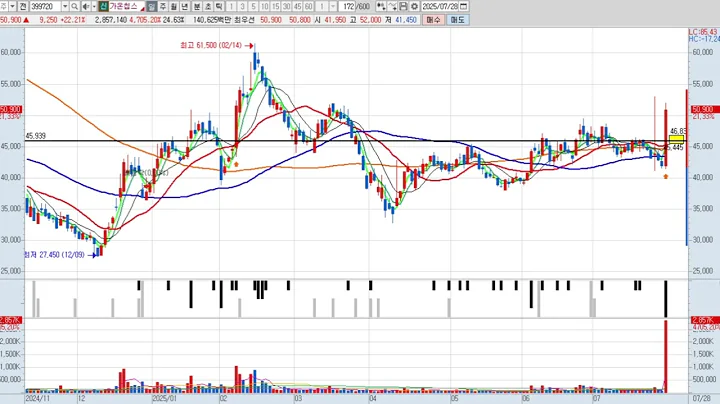Click the orange diamond marker below the last candle
Screen dimensions: 720x404
click(x=666, y=176)
